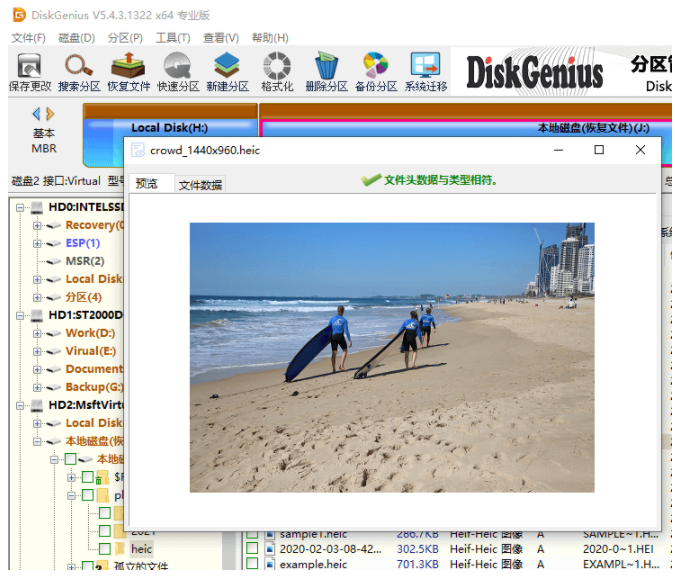The height and width of the screenshot is (587, 675).
Task: Click the Format (格式化) toolbar icon
Action: [276, 72]
